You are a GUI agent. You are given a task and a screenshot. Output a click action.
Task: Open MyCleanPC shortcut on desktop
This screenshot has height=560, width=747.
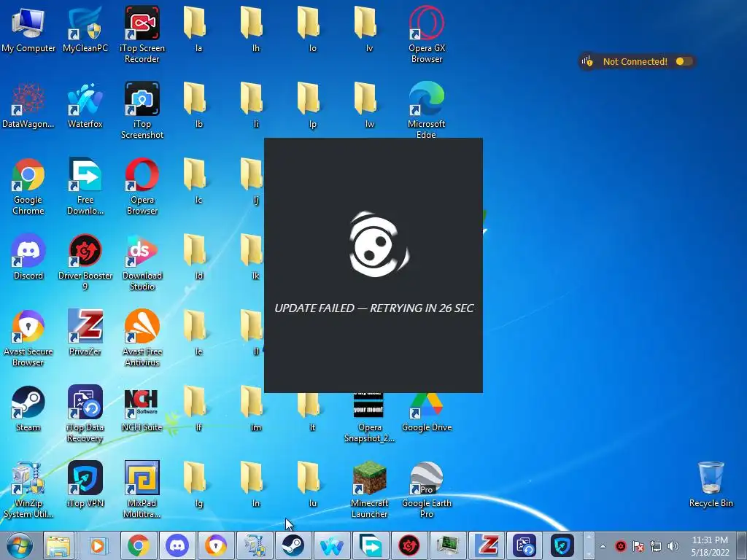tap(85, 28)
